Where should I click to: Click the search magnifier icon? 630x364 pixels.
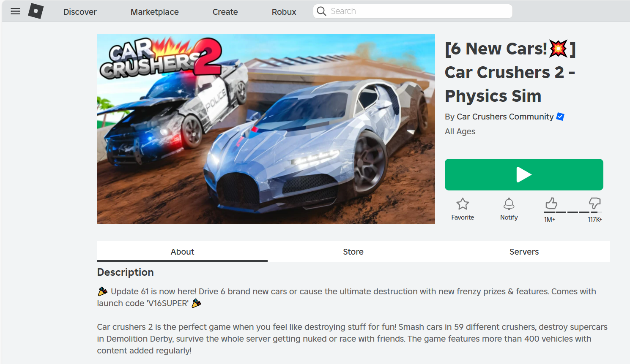coord(321,11)
